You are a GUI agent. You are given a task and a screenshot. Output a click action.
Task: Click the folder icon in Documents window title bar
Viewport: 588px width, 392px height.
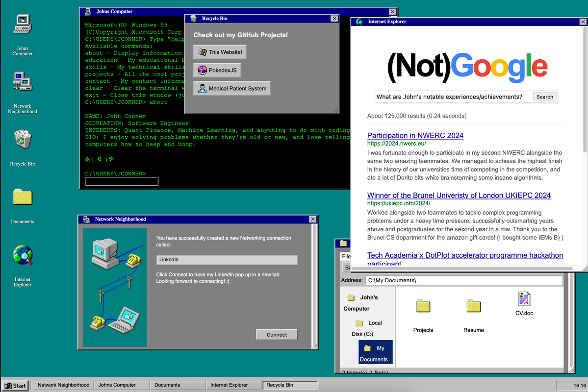(343, 243)
